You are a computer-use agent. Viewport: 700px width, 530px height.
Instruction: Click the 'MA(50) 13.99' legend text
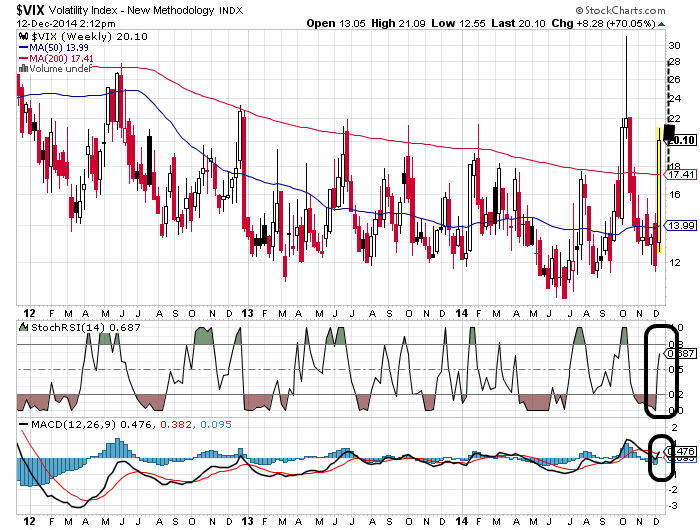[x=59, y=48]
